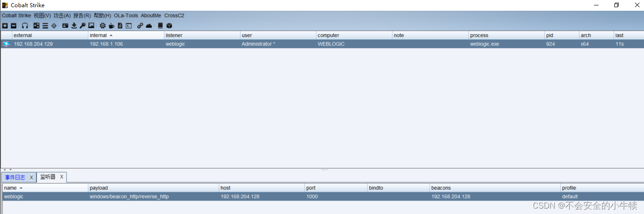The width and height of the screenshot is (644, 214).
Task: Close the 监听器 tab
Action: coord(62,177)
